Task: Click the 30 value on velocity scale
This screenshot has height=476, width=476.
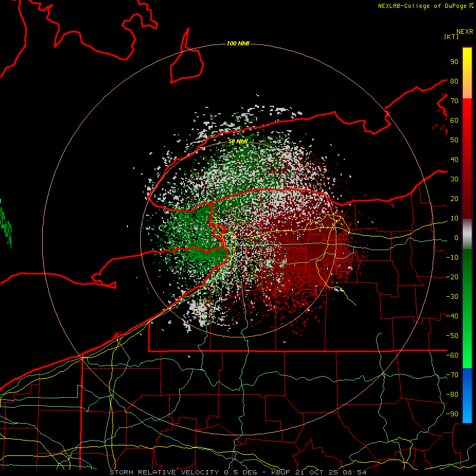Action: [454, 179]
